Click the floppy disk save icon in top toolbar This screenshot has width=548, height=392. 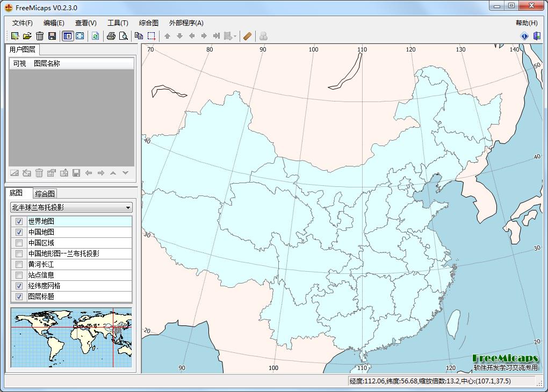point(52,36)
